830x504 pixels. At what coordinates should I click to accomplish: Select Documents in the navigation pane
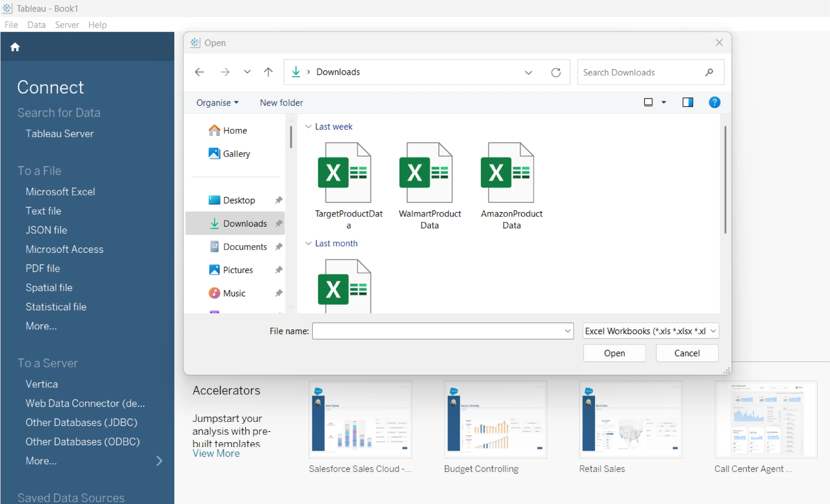[x=238, y=246]
